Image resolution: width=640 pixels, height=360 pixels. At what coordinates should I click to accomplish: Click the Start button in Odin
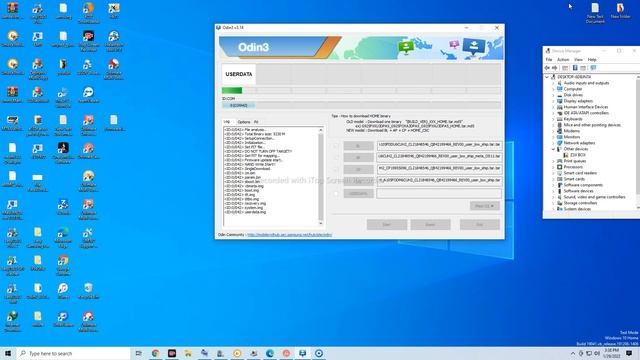coord(387,224)
